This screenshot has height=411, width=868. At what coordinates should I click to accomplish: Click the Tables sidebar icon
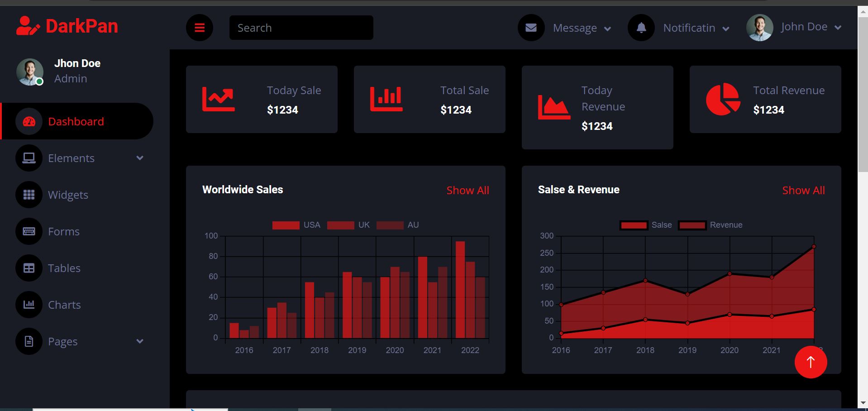[29, 268]
